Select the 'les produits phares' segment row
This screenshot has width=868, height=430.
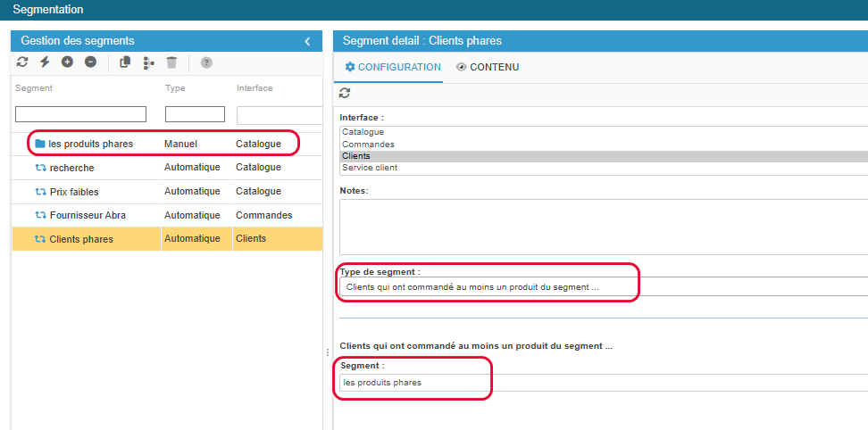[167, 144]
